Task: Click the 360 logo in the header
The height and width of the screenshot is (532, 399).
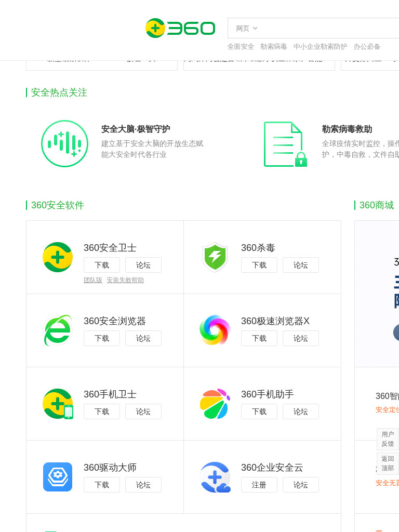Action: [x=180, y=28]
